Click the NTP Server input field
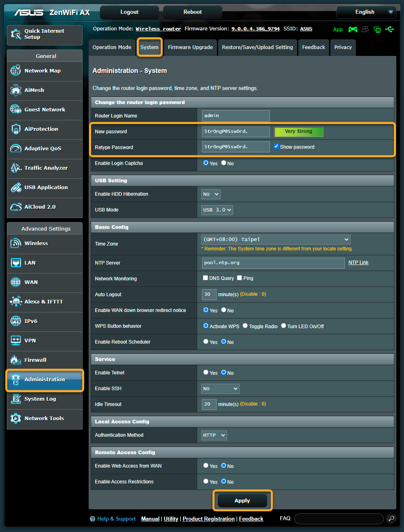The image size is (404, 532). pyautogui.click(x=273, y=263)
